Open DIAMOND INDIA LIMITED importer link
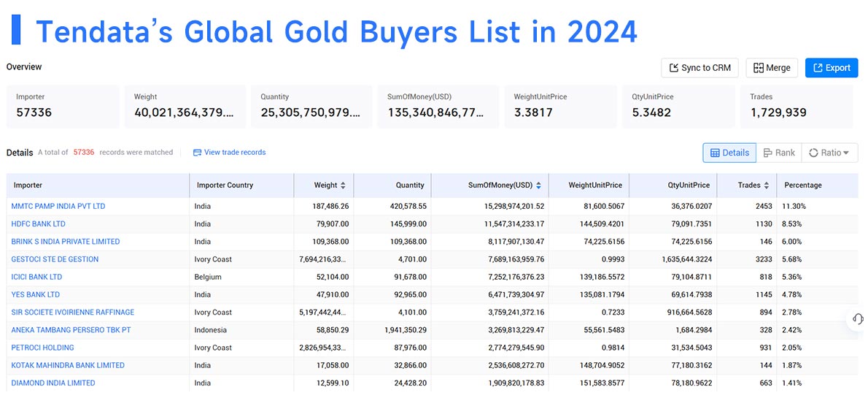The height and width of the screenshot is (398, 868). tap(53, 383)
